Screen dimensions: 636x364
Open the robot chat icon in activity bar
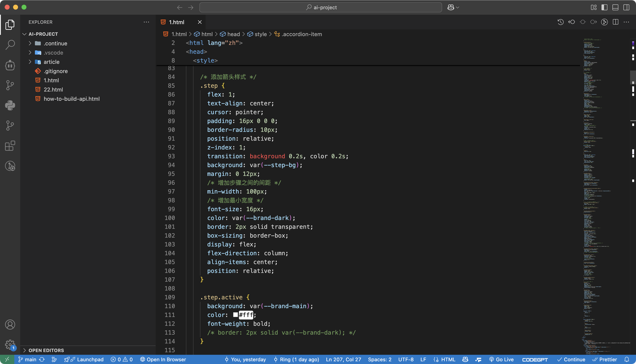10,65
